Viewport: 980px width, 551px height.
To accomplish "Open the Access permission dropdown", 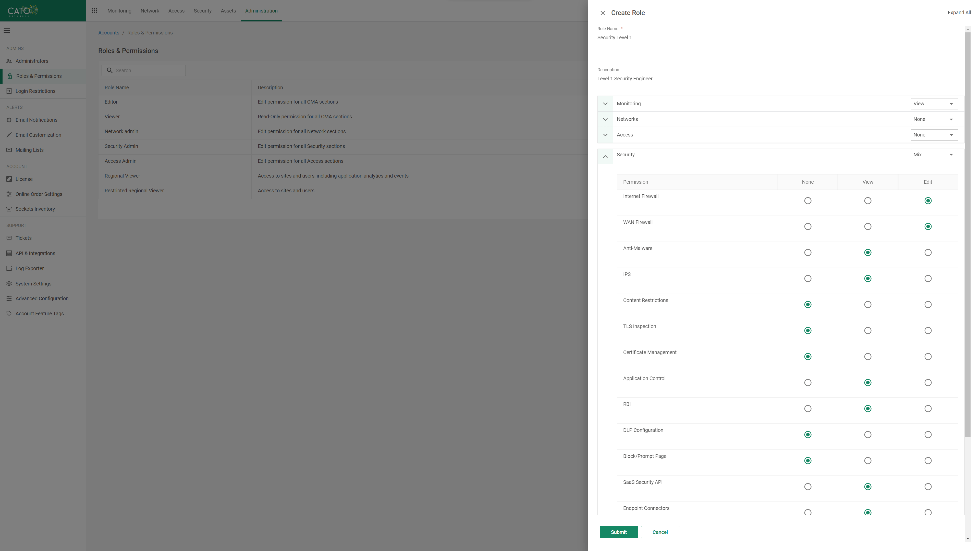I will [934, 135].
